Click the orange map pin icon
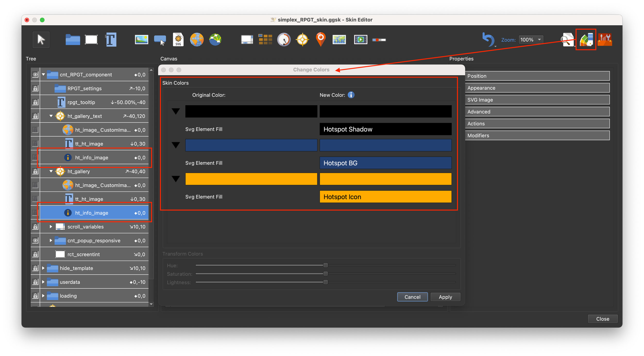 pyautogui.click(x=320, y=39)
